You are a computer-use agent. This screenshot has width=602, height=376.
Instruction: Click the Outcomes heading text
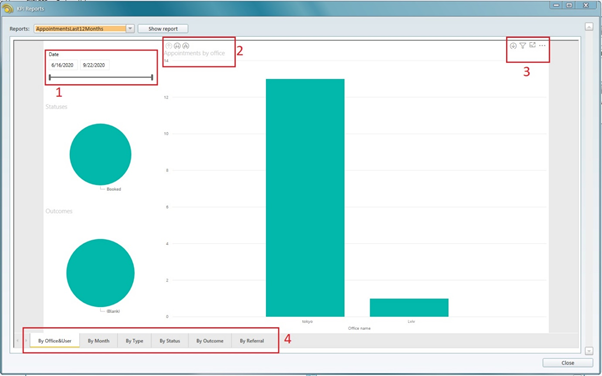[x=59, y=211]
